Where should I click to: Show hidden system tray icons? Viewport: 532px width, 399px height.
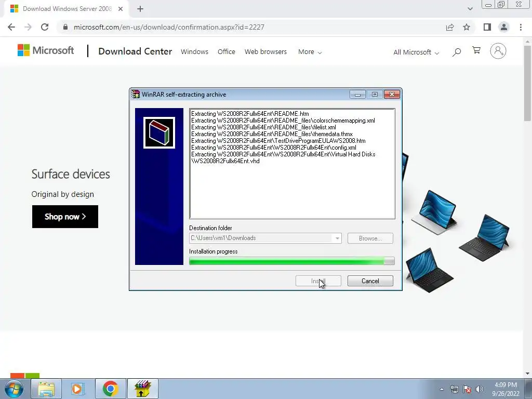pos(442,389)
